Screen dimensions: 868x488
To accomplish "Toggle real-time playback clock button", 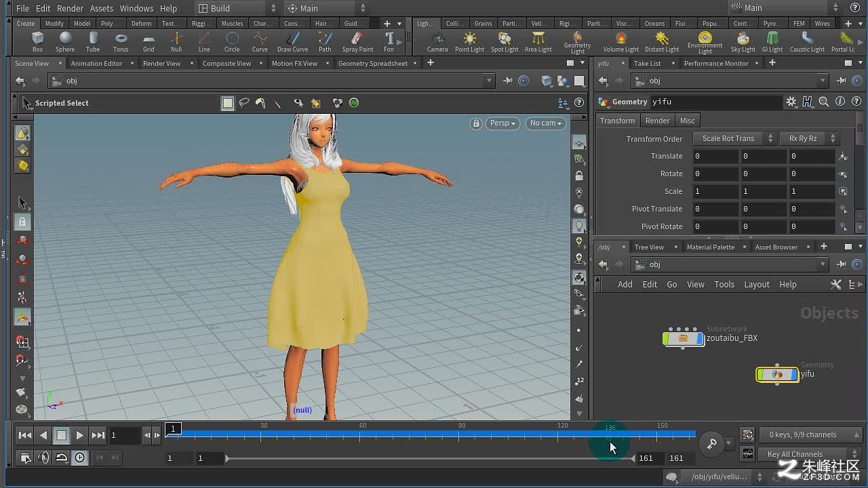I will [x=80, y=457].
